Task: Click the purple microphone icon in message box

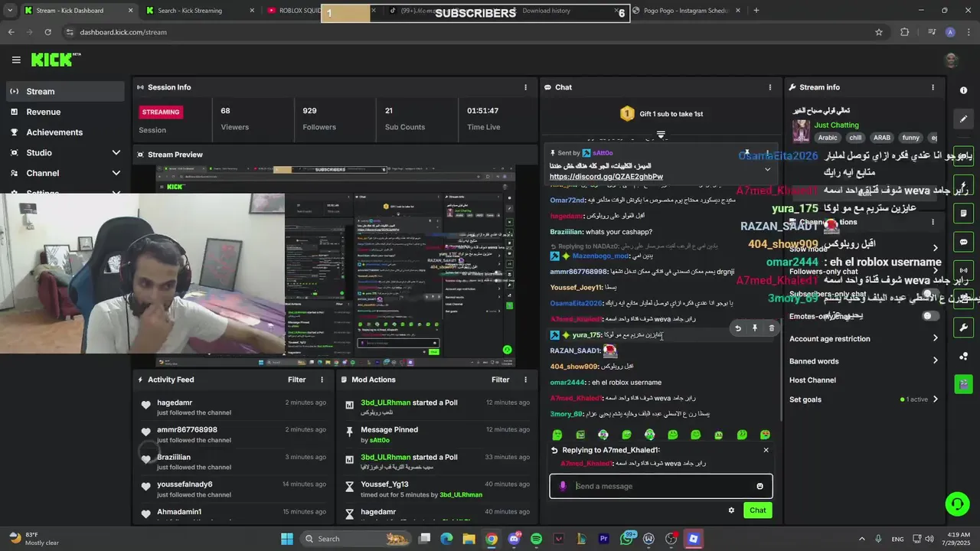Action: tap(563, 486)
